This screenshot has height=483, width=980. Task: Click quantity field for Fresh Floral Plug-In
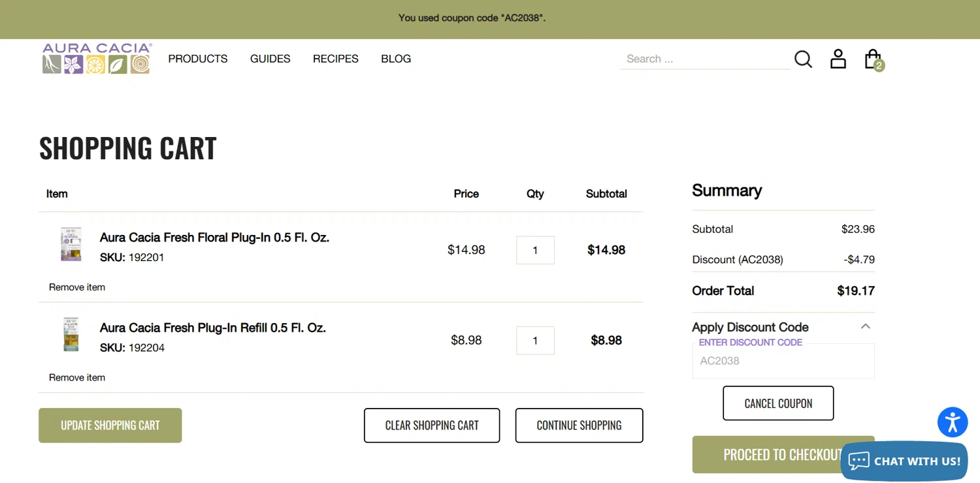click(x=535, y=250)
